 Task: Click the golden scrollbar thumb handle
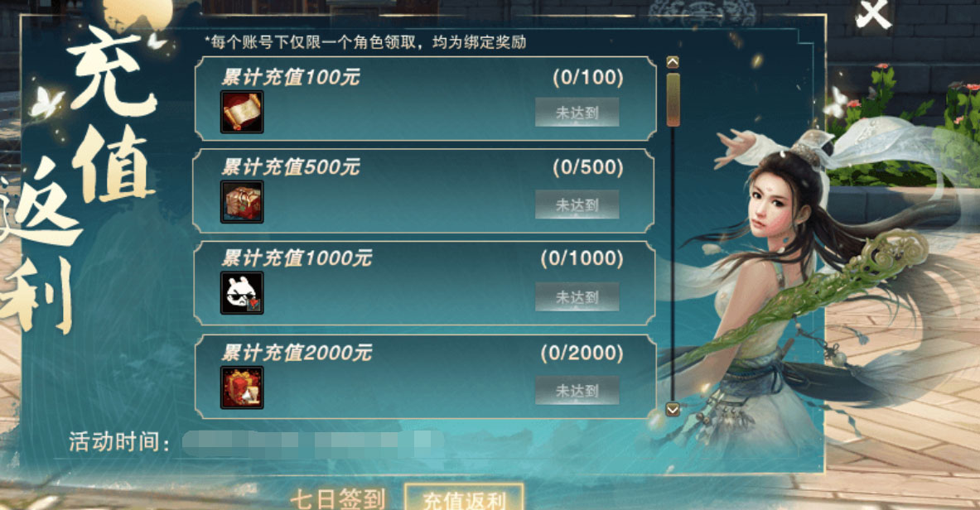pos(673,100)
